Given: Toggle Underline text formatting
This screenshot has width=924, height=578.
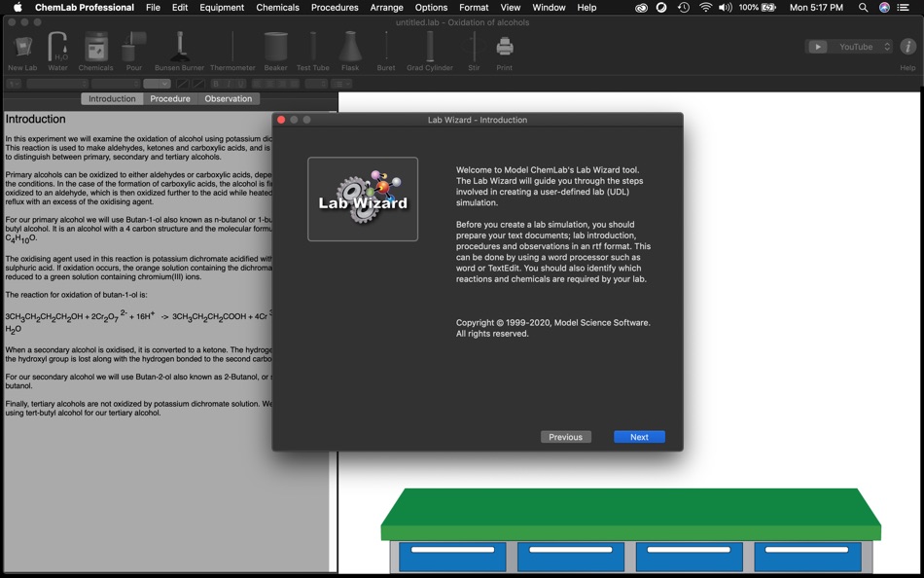Looking at the screenshot, I should click(241, 84).
